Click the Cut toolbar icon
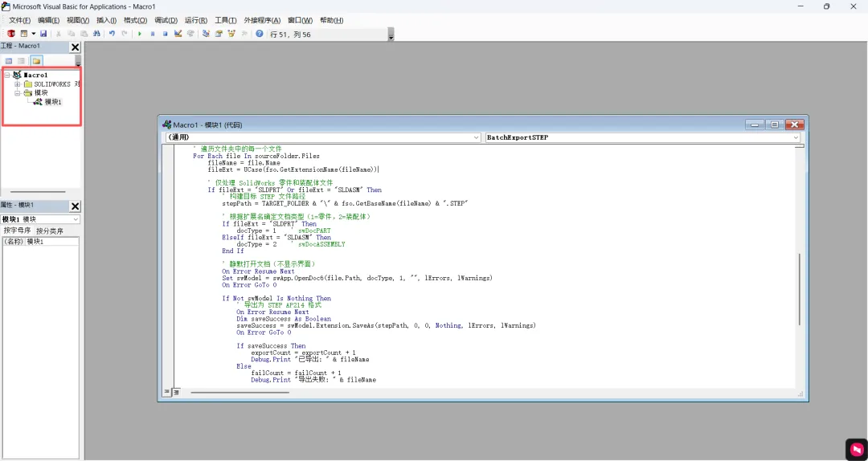The image size is (868, 461). (58, 34)
